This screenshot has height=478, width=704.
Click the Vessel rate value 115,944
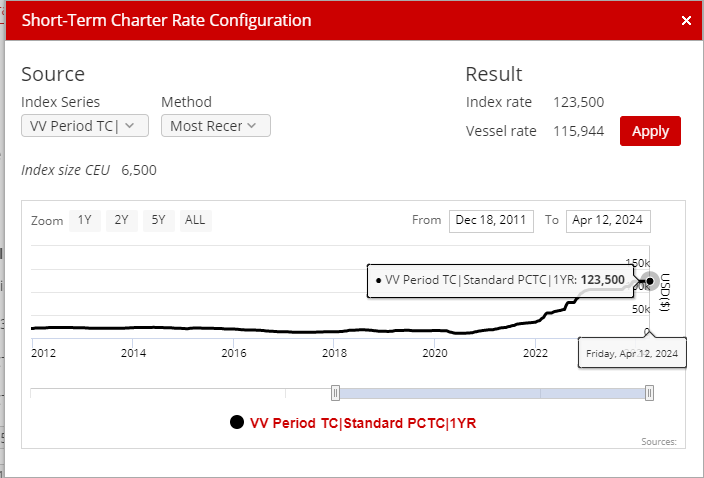pos(578,131)
